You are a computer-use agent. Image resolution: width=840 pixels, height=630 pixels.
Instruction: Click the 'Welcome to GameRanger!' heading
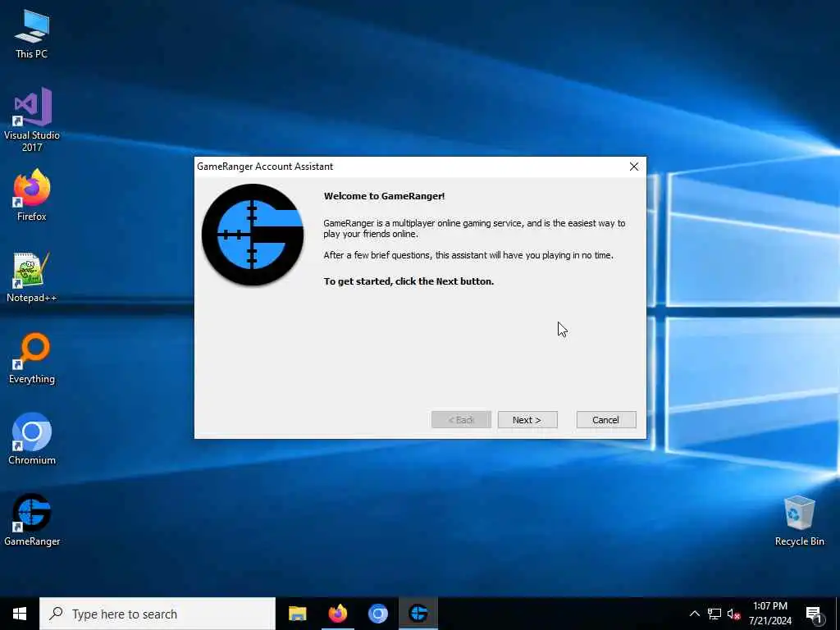(x=384, y=196)
